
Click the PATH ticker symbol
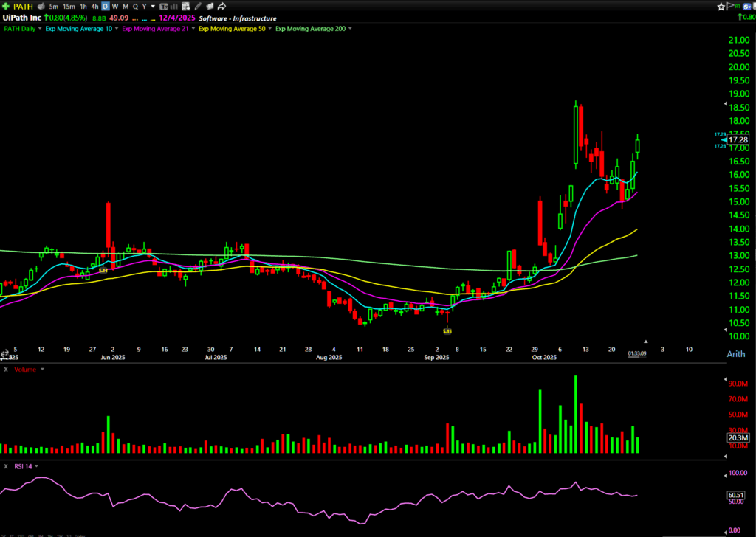(23, 6)
